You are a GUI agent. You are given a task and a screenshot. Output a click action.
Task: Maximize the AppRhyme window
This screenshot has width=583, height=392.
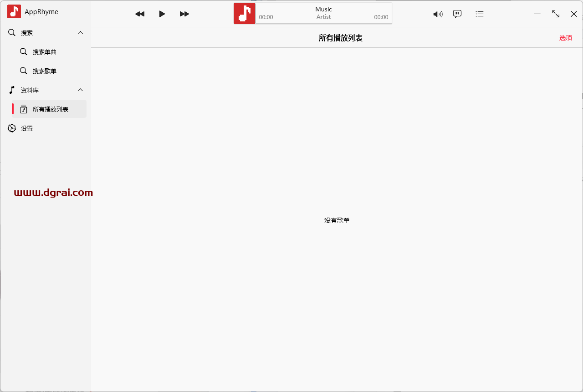pos(556,14)
